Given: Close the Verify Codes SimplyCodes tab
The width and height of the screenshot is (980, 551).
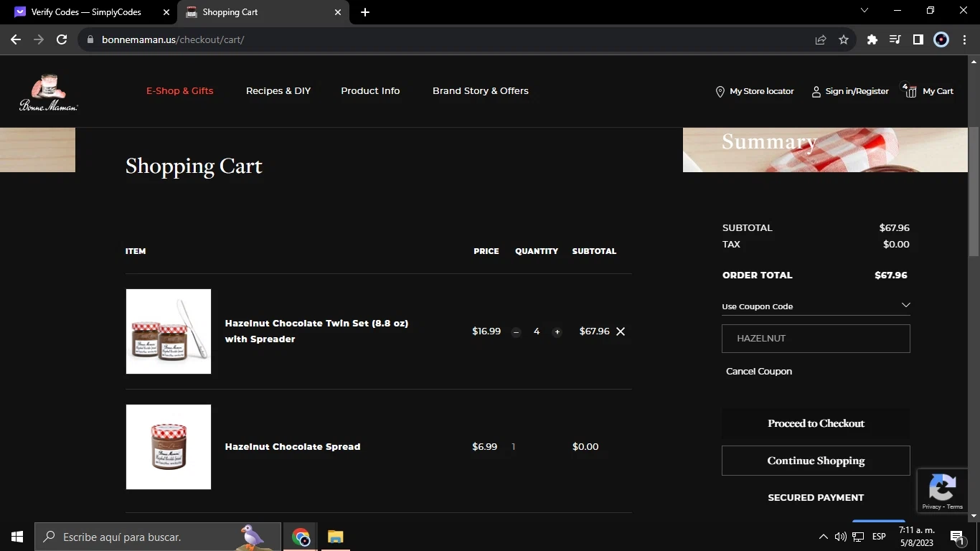Looking at the screenshot, I should pos(166,12).
